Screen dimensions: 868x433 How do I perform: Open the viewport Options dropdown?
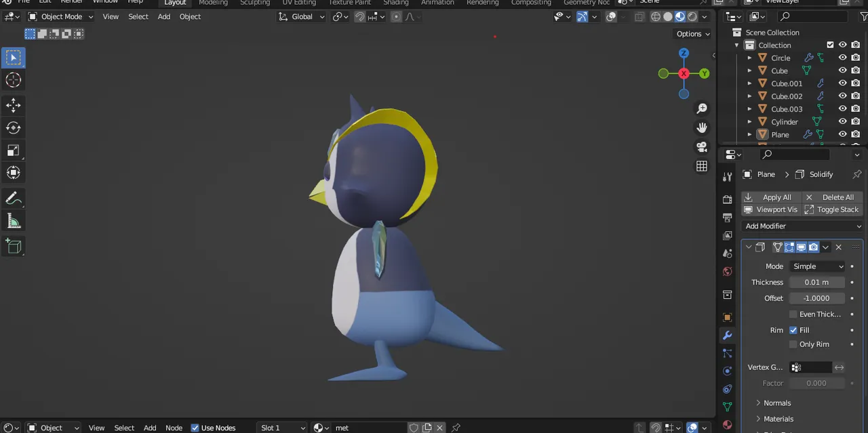click(x=693, y=34)
